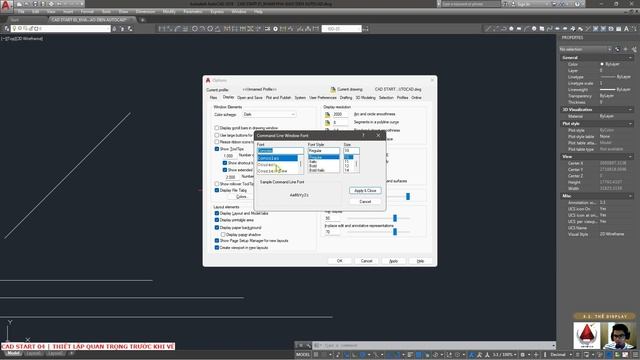The width and height of the screenshot is (640, 360).
Task: Select Bold Italic in Font Style list
Action: click(317, 170)
